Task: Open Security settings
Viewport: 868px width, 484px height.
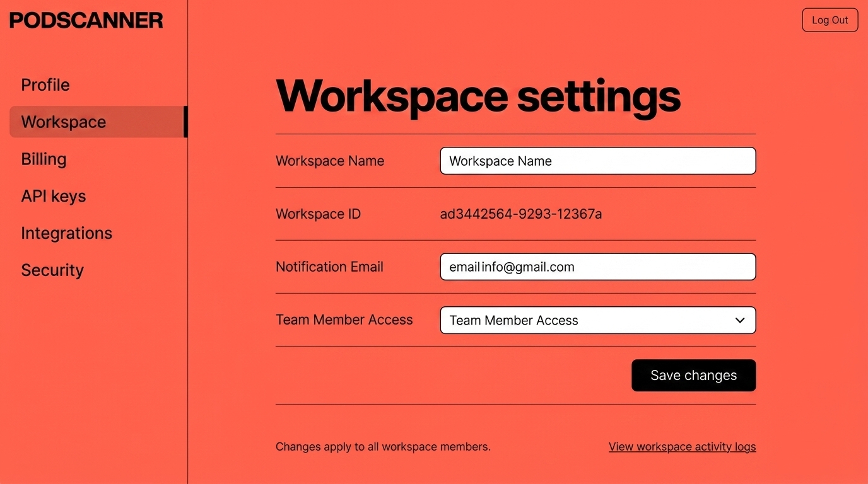Action: (52, 270)
